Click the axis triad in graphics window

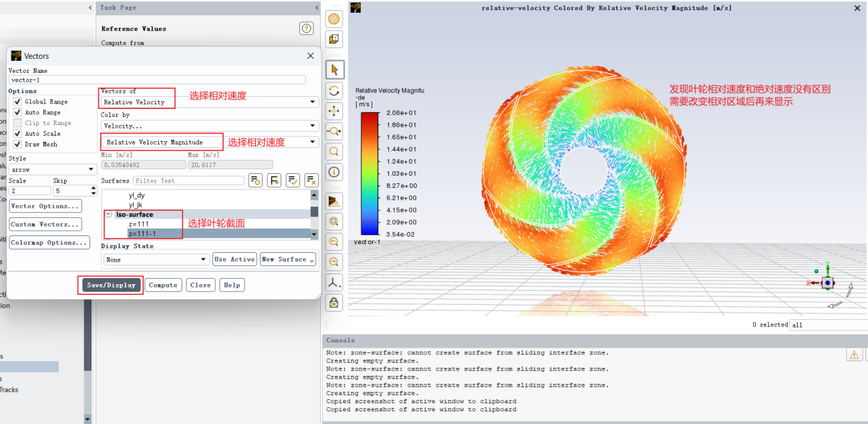click(827, 283)
